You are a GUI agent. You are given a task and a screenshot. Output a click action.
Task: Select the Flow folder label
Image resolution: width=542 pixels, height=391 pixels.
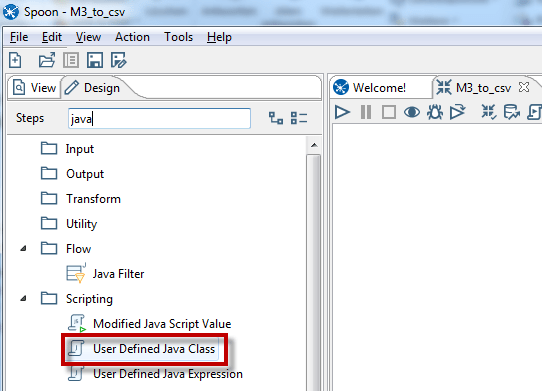(78, 249)
